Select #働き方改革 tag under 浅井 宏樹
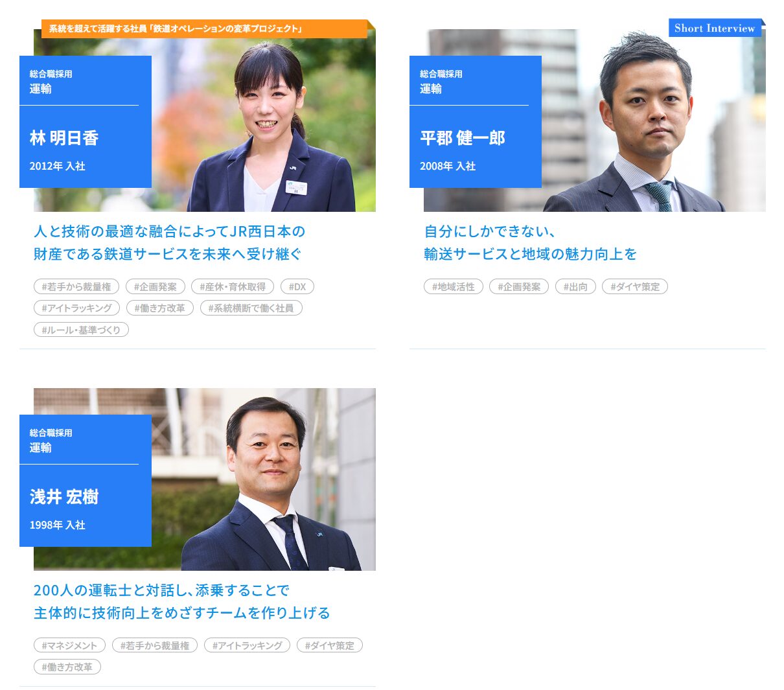The image size is (784, 690). (x=67, y=667)
